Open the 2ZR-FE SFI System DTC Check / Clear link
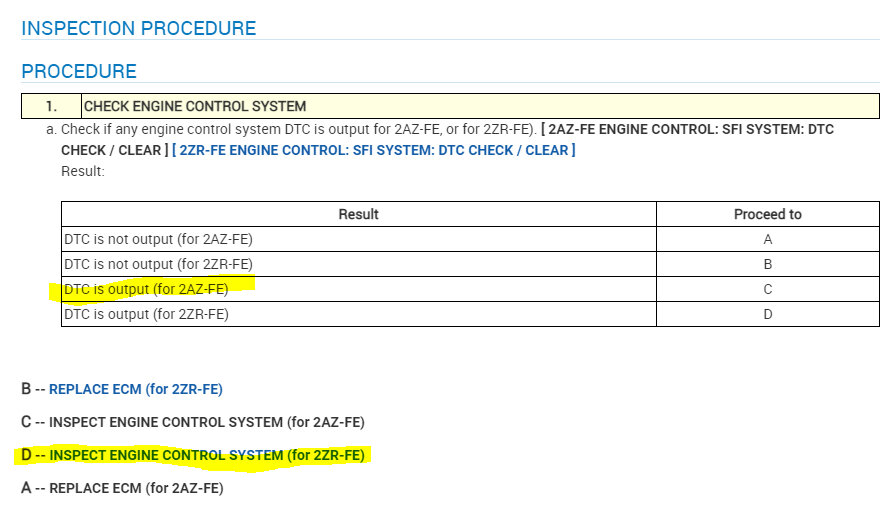The width and height of the screenshot is (896, 511). [374, 150]
